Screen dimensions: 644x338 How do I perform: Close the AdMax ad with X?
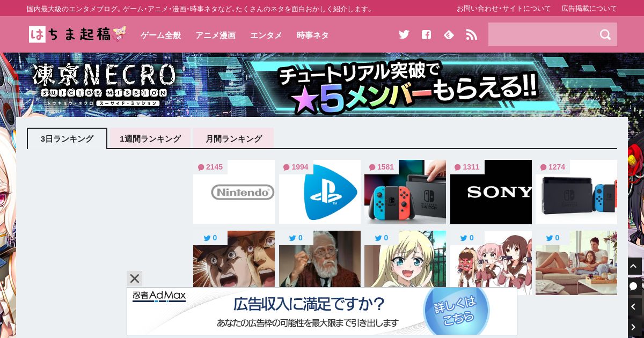coord(135,278)
